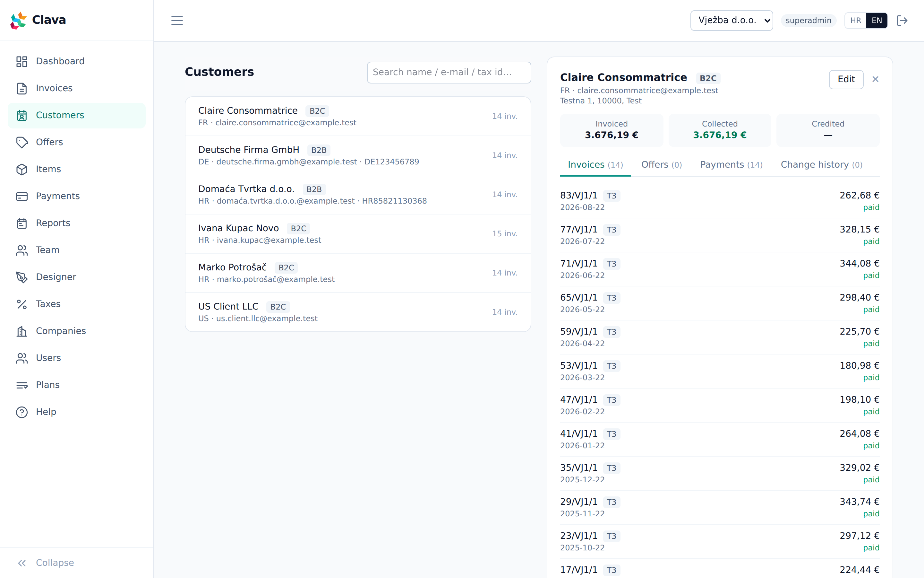Click the Invoices document icon

(22, 88)
